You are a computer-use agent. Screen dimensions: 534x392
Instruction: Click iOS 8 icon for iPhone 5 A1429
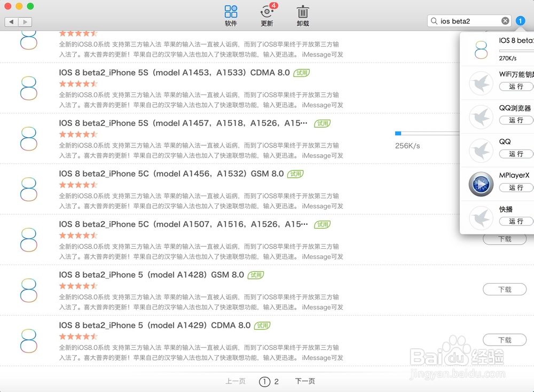29,341
